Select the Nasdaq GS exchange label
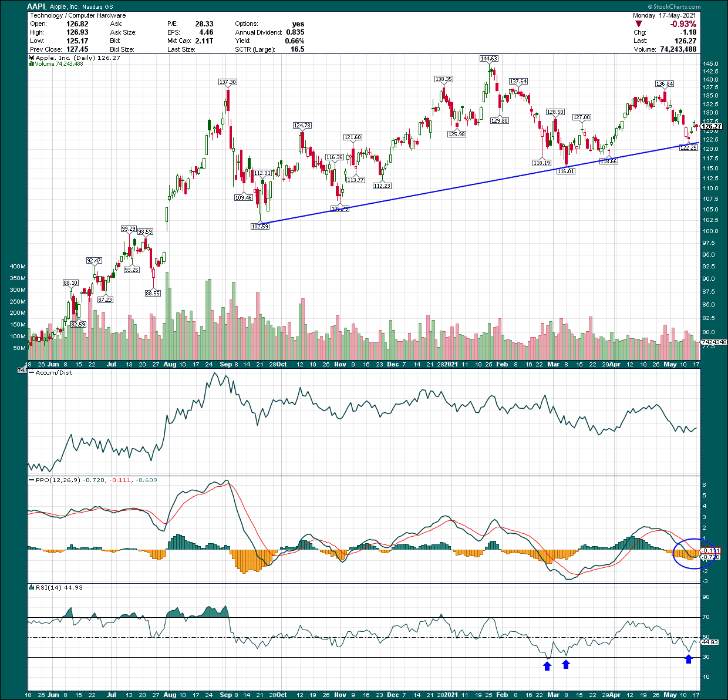The image size is (728, 700). click(97, 7)
